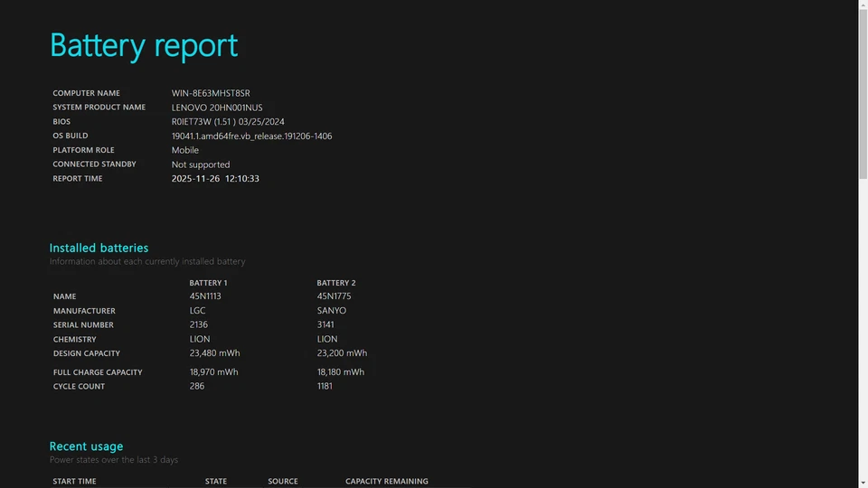
Task: Click design capacity '23,200 mWh'
Action: 342,353
